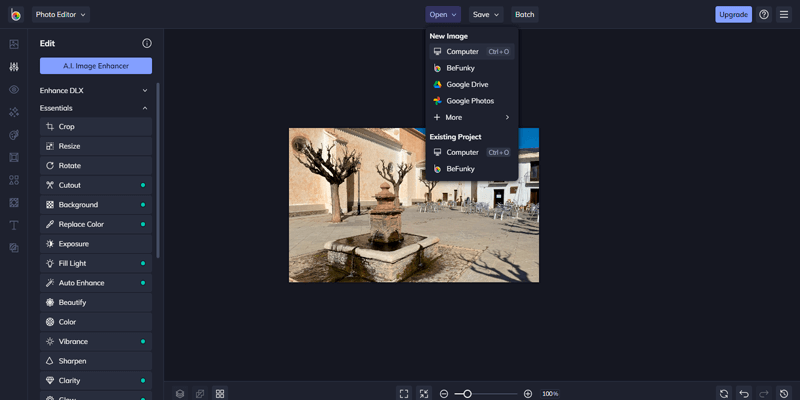Click the BeFunky logo icon
Image resolution: width=800 pixels, height=400 pixels.
15,14
